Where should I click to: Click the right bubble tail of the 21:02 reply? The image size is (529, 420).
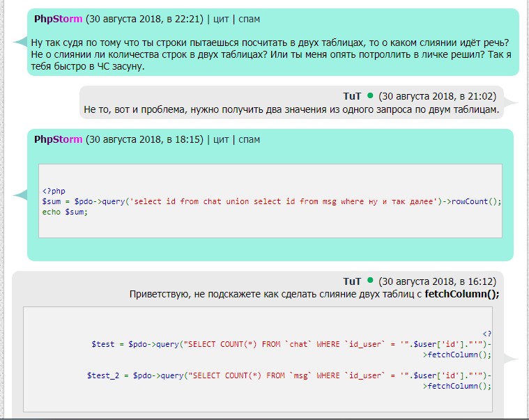tap(512, 103)
